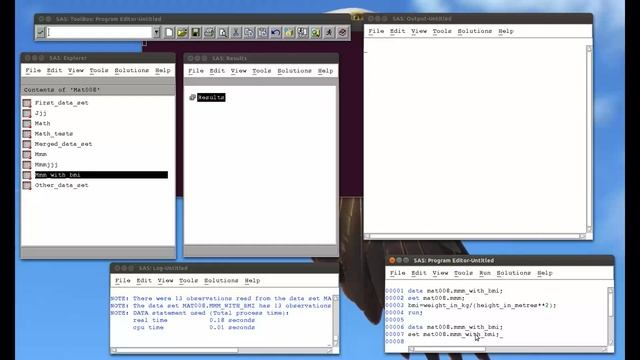The height and width of the screenshot is (360, 640).
Task: Open View menu in SAS Results window
Action: click(x=238, y=71)
